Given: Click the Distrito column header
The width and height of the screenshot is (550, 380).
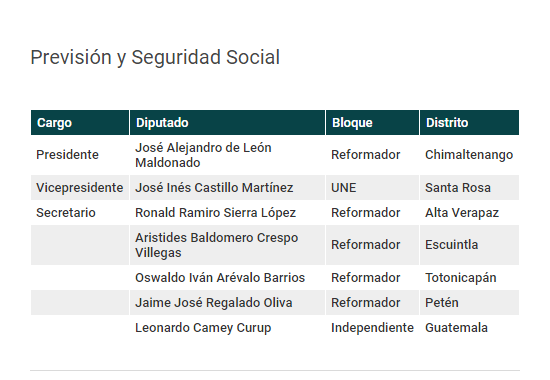Looking at the screenshot, I should [469, 122].
